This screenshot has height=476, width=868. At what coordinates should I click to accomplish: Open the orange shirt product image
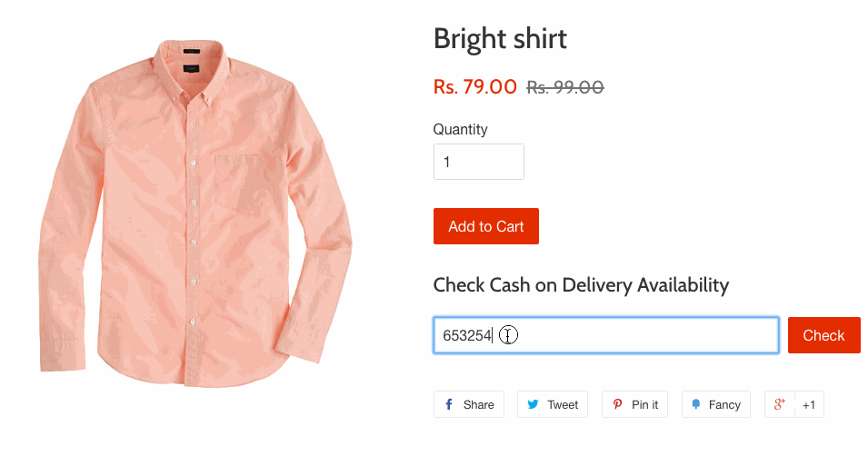[x=195, y=207]
